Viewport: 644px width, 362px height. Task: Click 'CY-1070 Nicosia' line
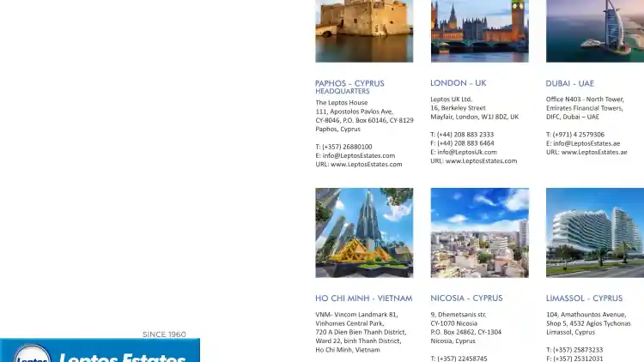(454, 323)
